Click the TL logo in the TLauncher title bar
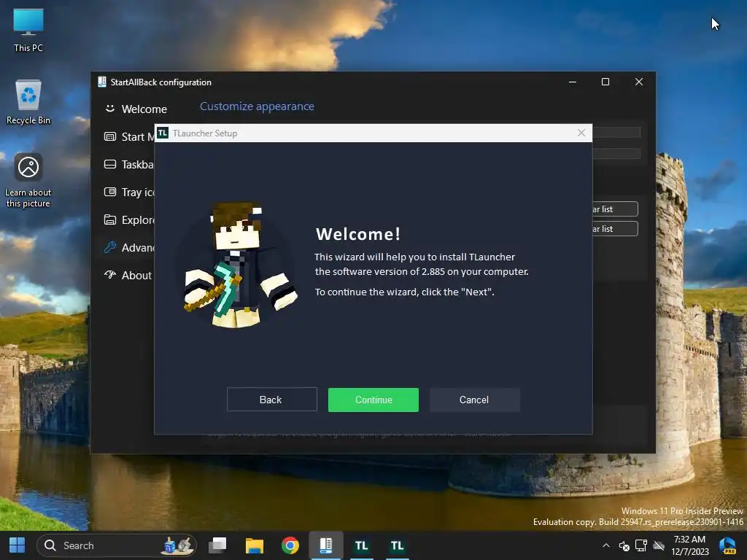Viewport: 747px width, 560px height. 163,133
